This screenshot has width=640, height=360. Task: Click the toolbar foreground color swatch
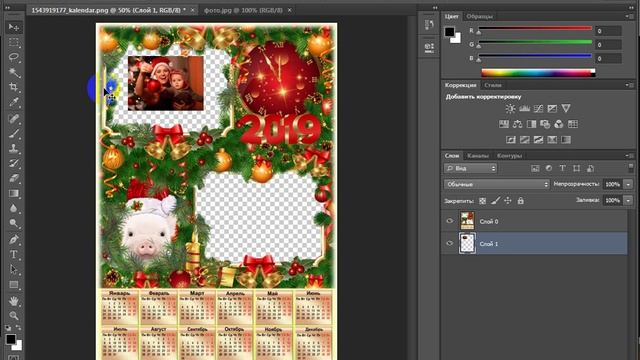tap(11, 339)
